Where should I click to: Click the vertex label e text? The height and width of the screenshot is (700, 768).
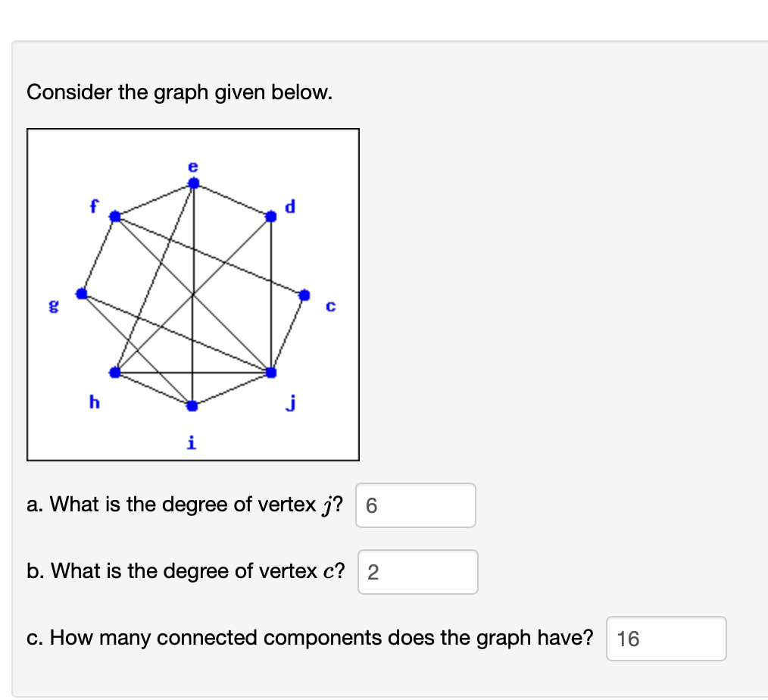(x=192, y=165)
